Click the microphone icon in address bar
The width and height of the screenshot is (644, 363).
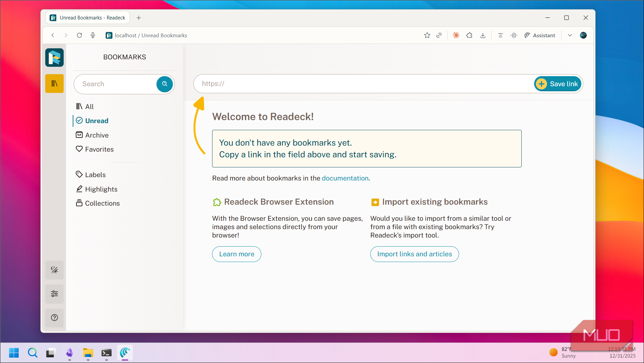pyautogui.click(x=93, y=35)
